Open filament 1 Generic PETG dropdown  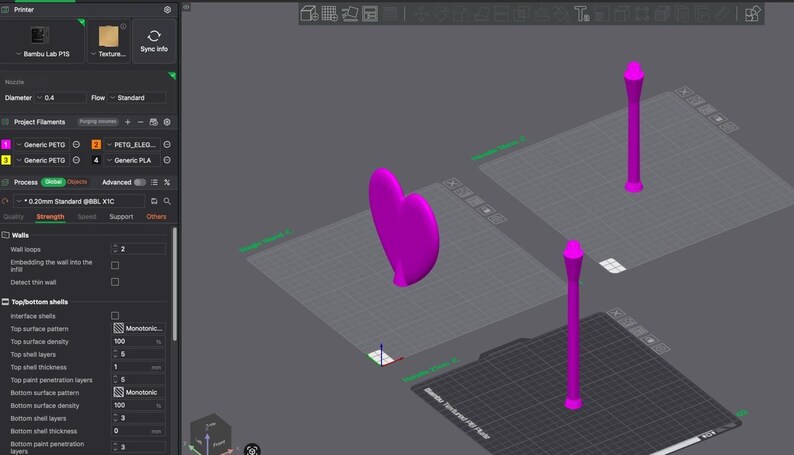[41, 145]
